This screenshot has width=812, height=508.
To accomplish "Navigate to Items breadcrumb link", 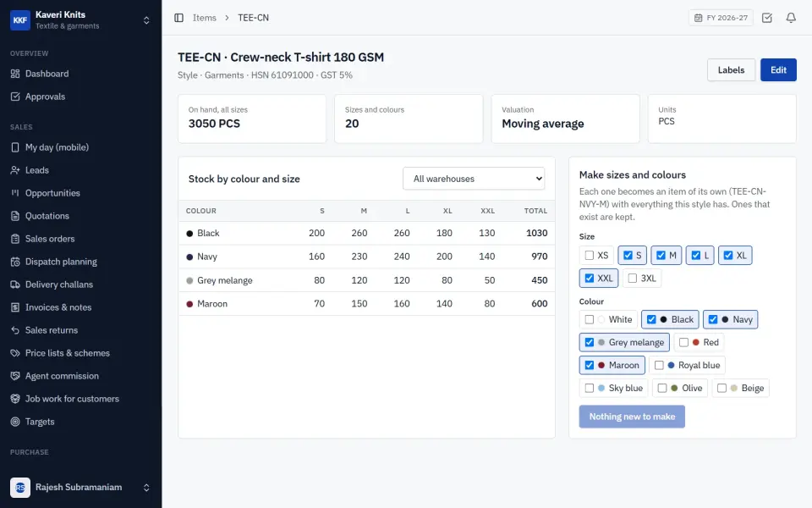I will pyautogui.click(x=205, y=18).
